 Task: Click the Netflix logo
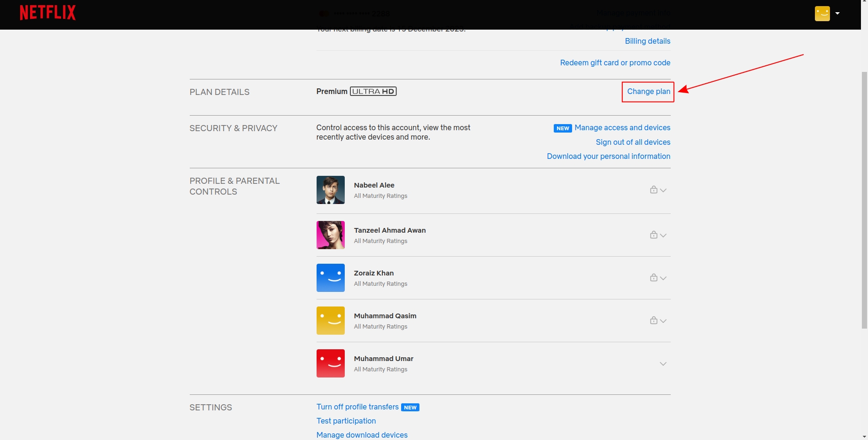coord(47,13)
